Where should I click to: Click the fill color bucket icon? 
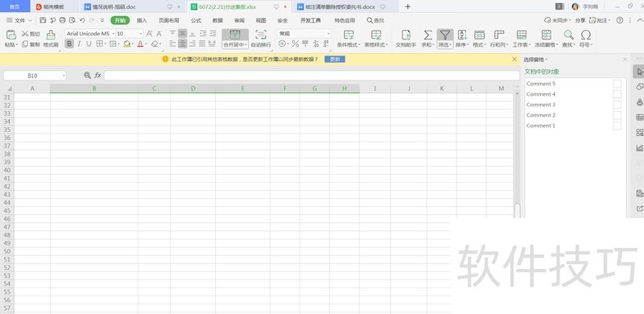tap(127, 43)
